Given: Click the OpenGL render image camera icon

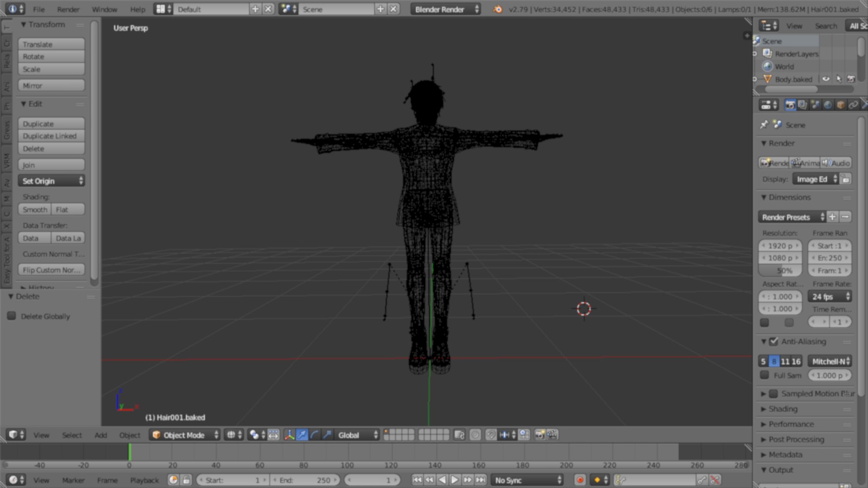Looking at the screenshot, I should (x=540, y=435).
